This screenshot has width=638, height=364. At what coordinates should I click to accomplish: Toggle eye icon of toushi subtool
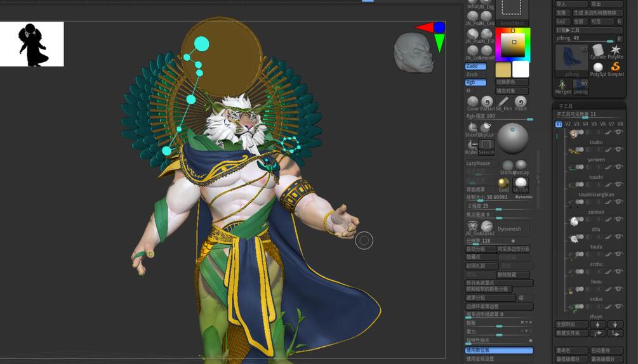tap(619, 167)
